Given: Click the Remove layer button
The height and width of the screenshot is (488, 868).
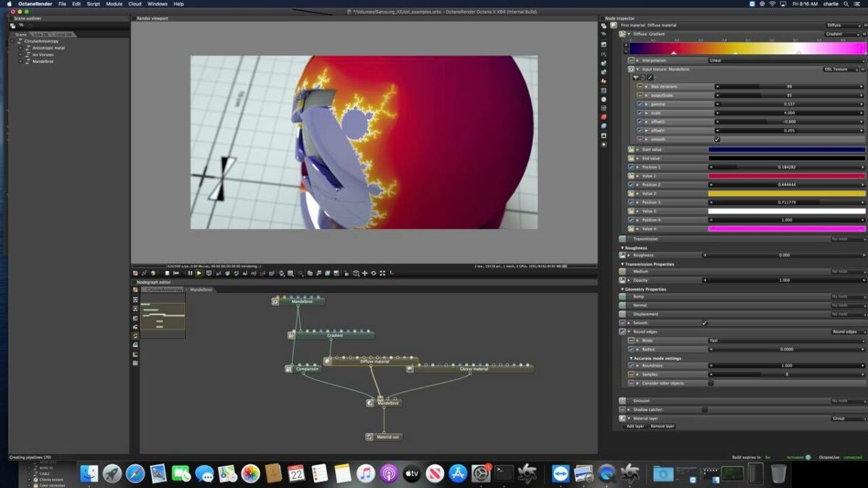Looking at the screenshot, I should [662, 427].
